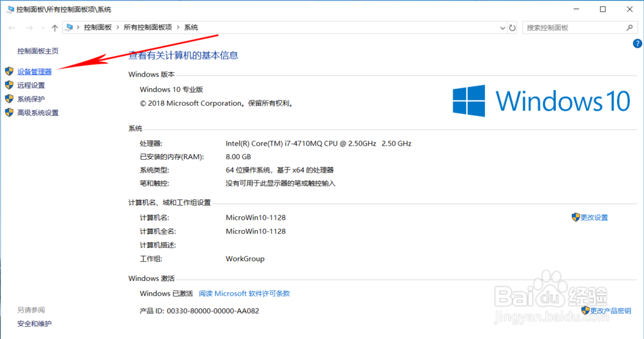The image size is (644, 339).
Task: Click shield icon beside 更改设置
Action: click(x=576, y=217)
